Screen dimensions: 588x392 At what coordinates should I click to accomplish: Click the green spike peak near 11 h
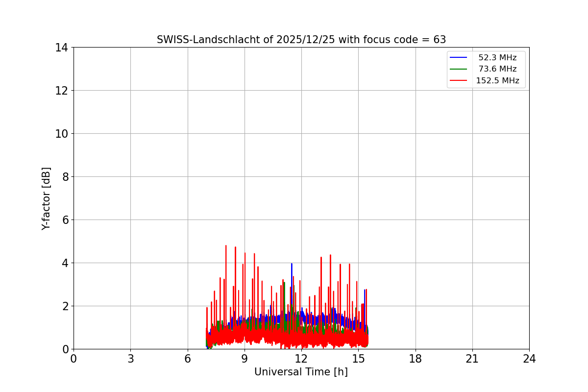pyautogui.click(x=284, y=283)
